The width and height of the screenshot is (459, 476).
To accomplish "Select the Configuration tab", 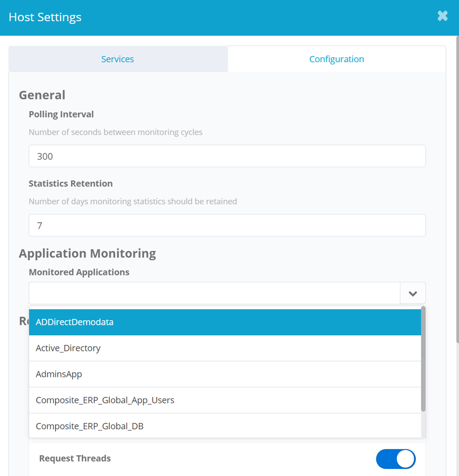I will 337,59.
